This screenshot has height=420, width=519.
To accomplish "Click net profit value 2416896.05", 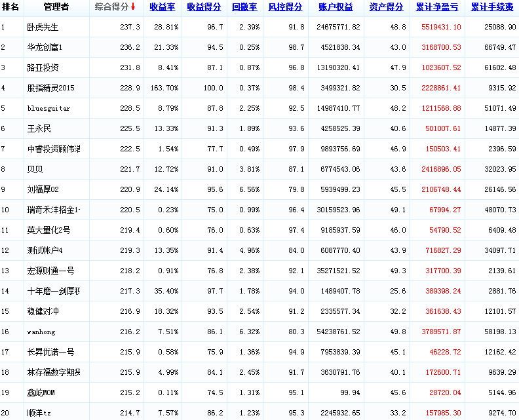I will point(441,169).
